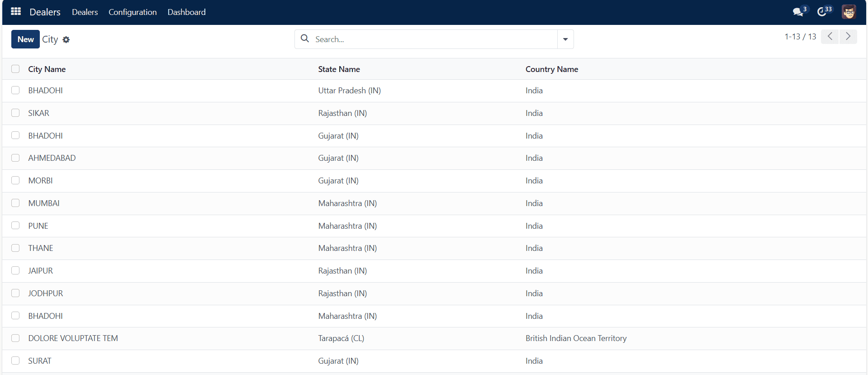Check the SURAT row checkbox

coord(15,361)
